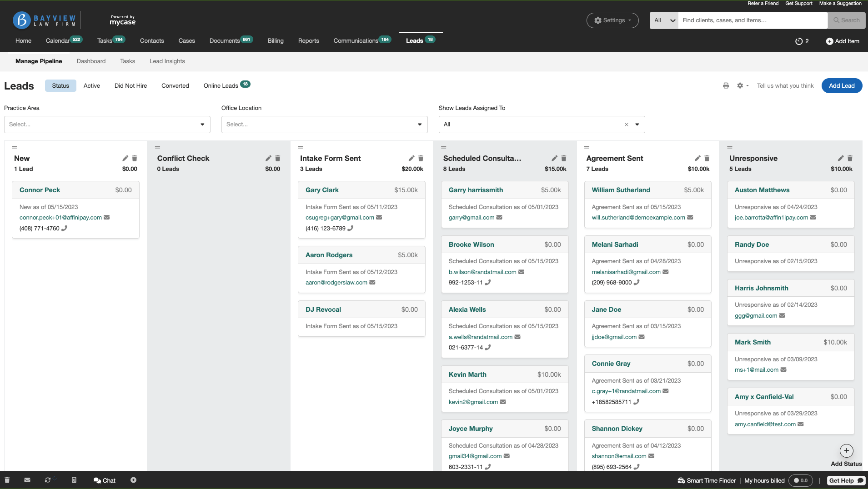Delete the Conflict Check column trash icon
868x489 pixels.
pos(278,158)
